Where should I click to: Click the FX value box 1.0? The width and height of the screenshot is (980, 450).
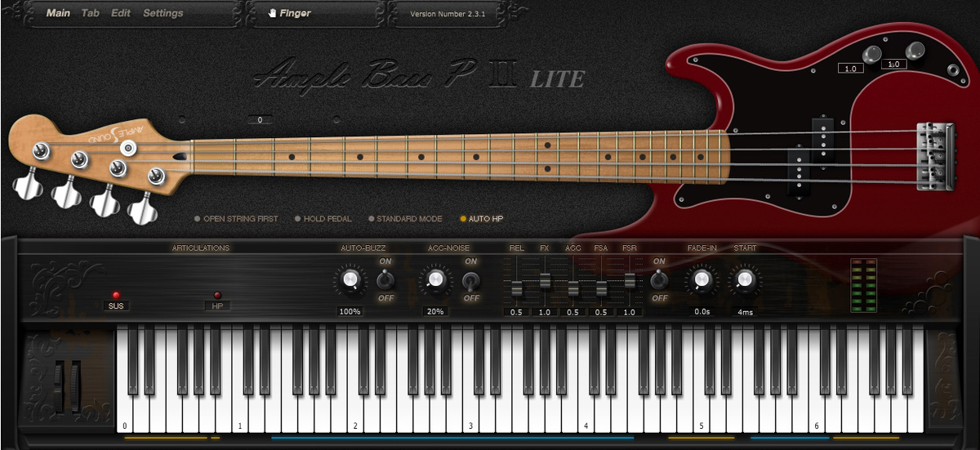(x=545, y=312)
